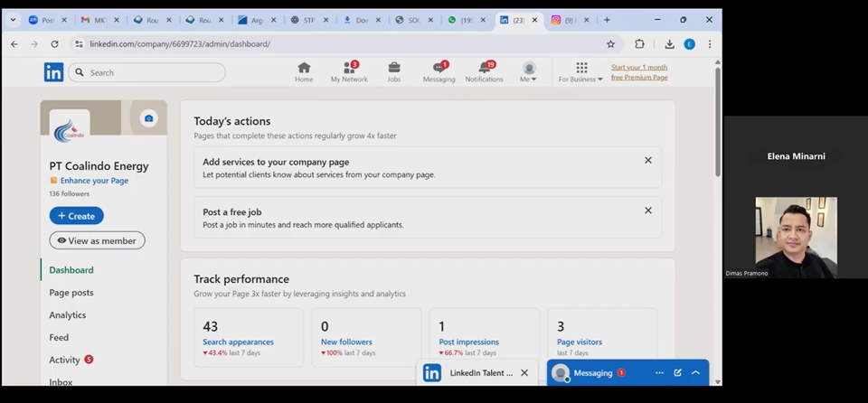868x403 pixels.
Task: Click the PT Coalindo Energy logo thumbnail
Action: coord(70,131)
